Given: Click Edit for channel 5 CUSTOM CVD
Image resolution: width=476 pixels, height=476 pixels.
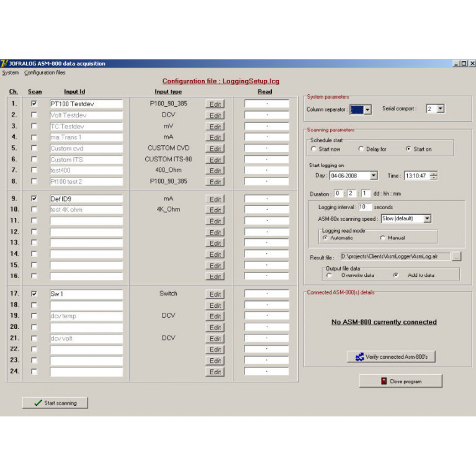Looking at the screenshot, I should 215,149.
